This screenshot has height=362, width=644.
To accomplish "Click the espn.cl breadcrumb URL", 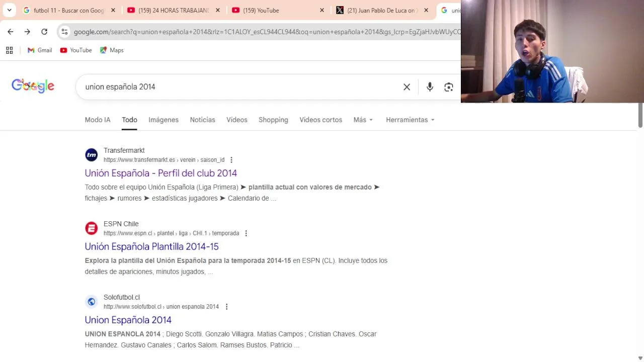I will [171, 233].
